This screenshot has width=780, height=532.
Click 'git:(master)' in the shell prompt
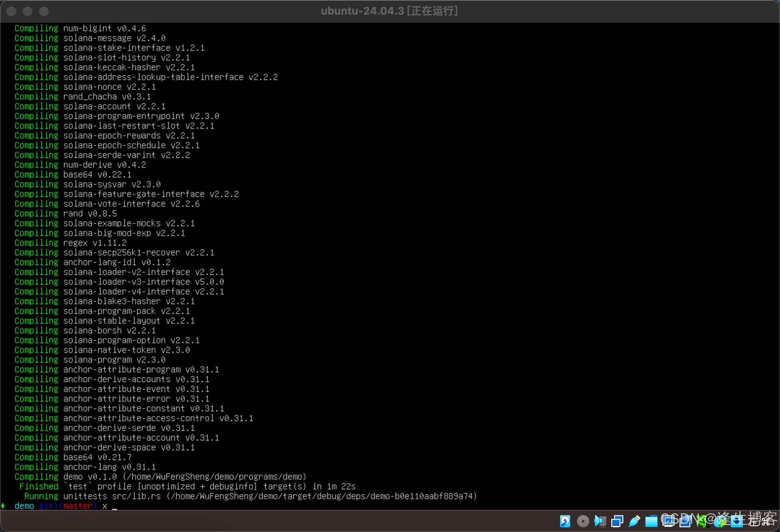(68, 506)
